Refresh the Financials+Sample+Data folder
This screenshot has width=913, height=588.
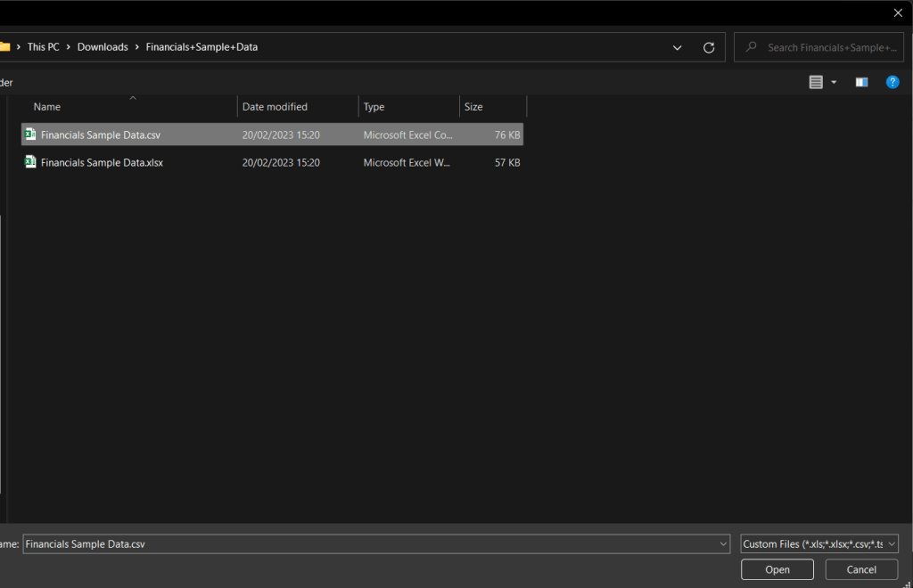click(x=709, y=47)
